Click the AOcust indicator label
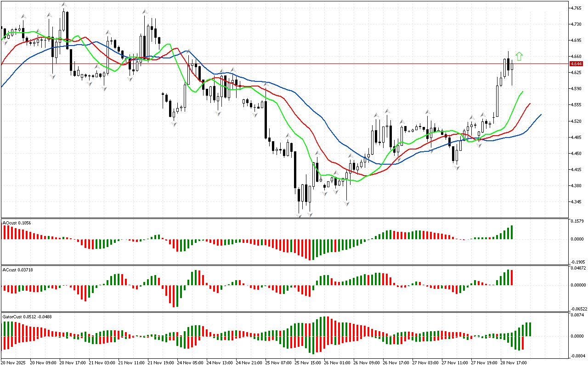Image resolution: width=588 pixels, height=368 pixels. (x=17, y=223)
